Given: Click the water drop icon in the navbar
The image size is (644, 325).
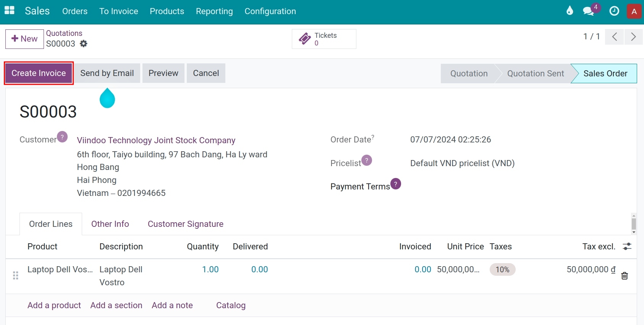Looking at the screenshot, I should (570, 11).
